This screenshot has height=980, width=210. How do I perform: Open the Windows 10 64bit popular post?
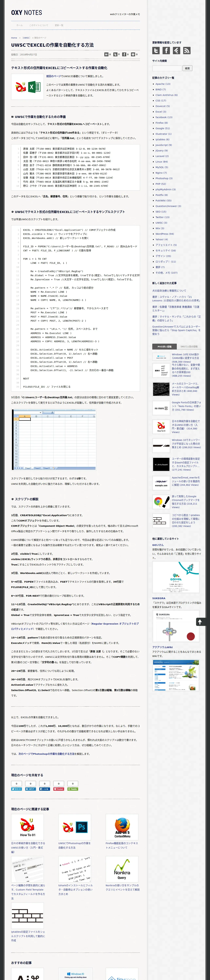click(x=186, y=358)
